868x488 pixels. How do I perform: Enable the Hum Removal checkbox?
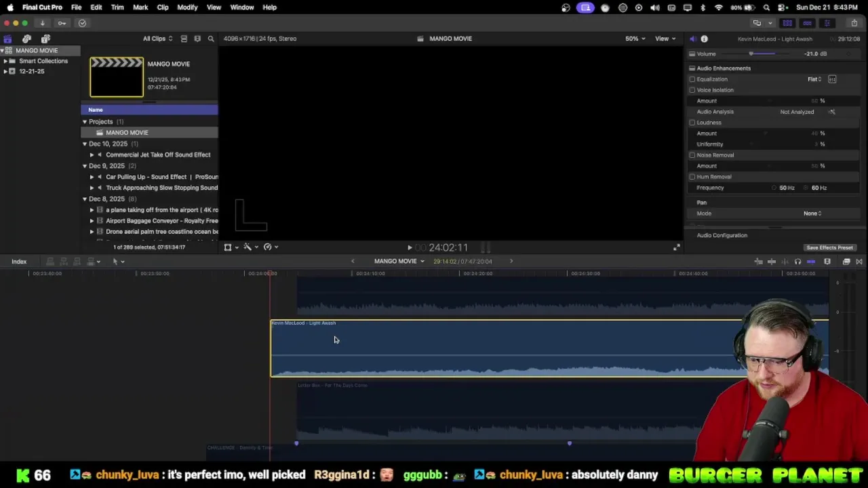pos(692,177)
